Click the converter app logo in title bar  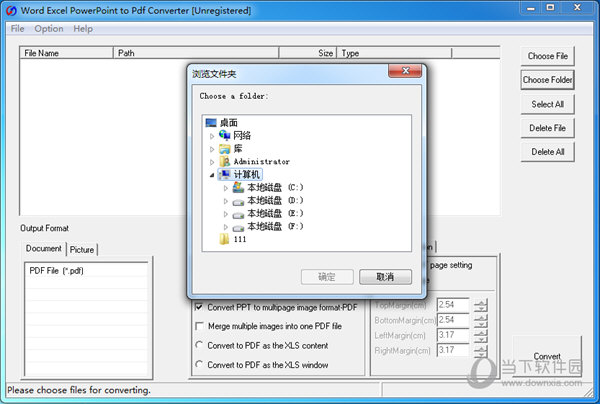[11, 11]
